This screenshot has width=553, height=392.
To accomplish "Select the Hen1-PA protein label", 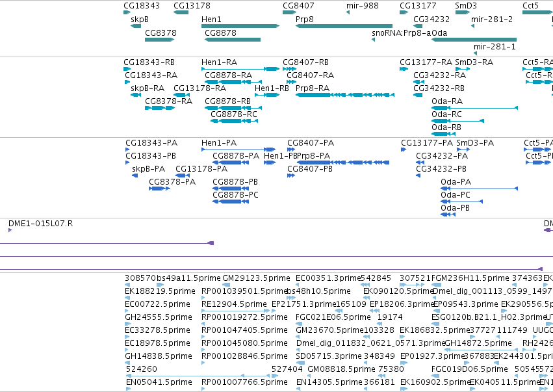I will 219,143.
